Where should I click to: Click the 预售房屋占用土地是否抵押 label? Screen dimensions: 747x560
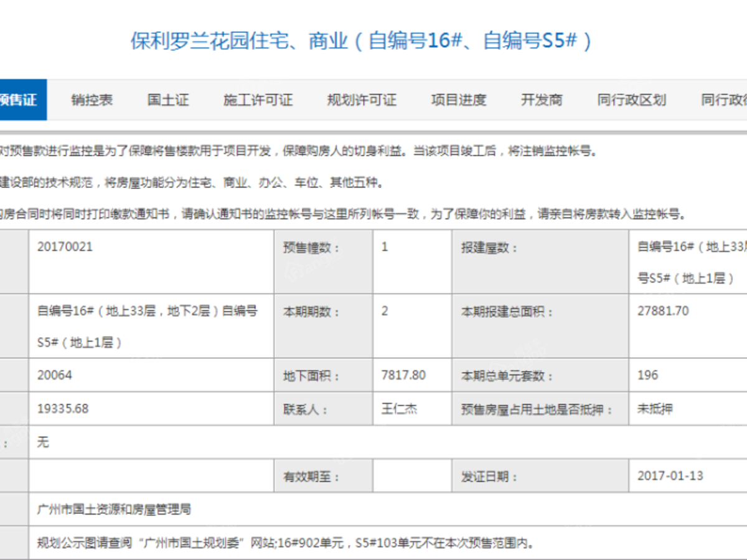(537, 409)
